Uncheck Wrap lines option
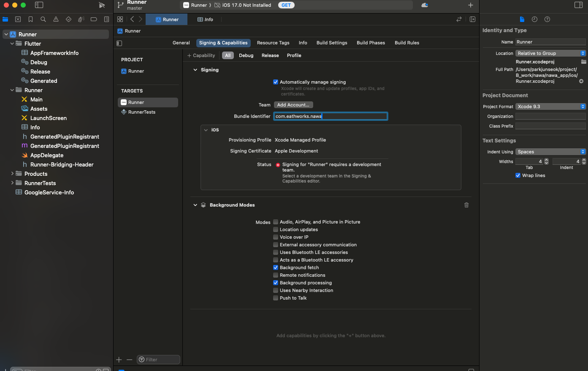The image size is (588, 371). [x=518, y=175]
